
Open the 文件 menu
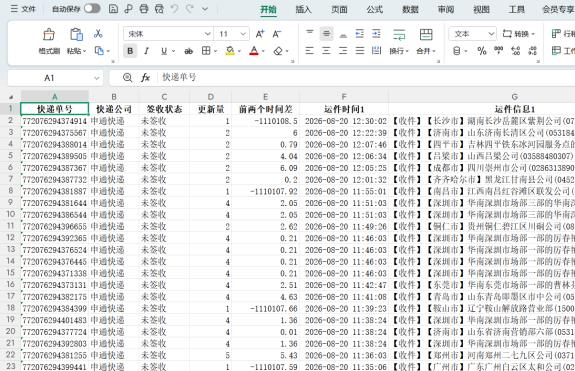23,9
